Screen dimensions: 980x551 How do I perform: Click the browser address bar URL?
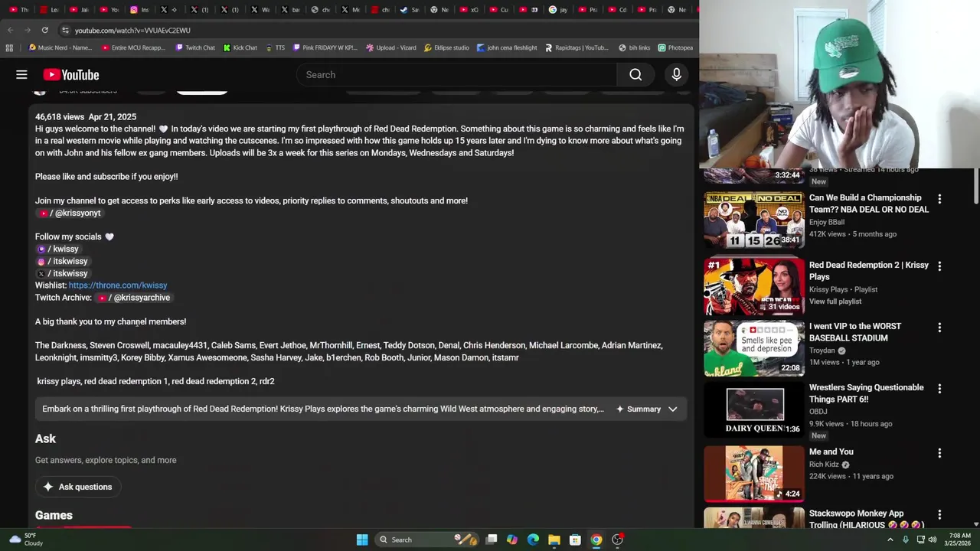(132, 30)
